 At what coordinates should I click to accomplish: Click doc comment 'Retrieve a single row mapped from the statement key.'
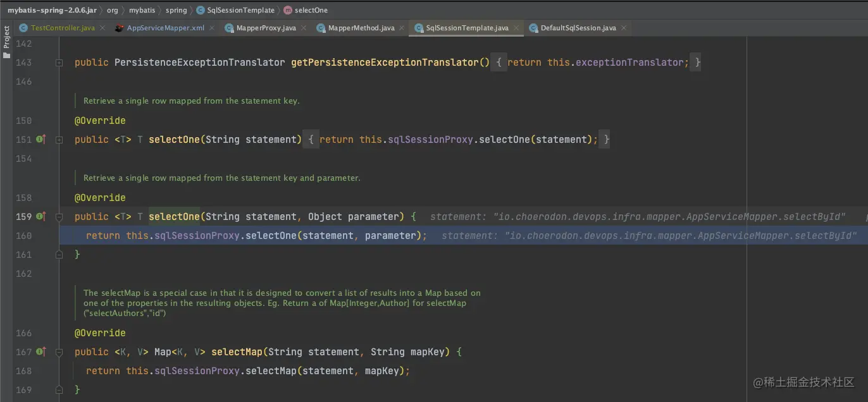(192, 101)
